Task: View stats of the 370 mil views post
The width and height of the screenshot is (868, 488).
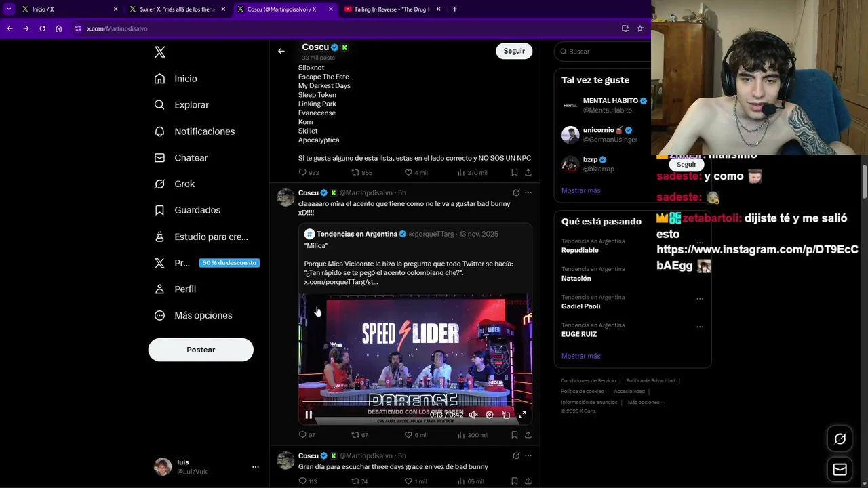Action: [473, 173]
